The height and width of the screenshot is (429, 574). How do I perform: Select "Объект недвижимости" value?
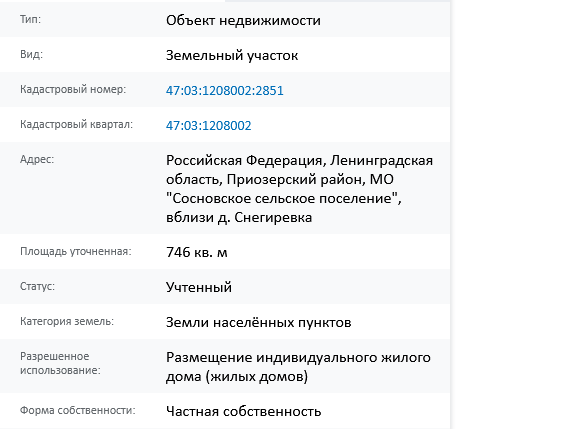point(243,20)
